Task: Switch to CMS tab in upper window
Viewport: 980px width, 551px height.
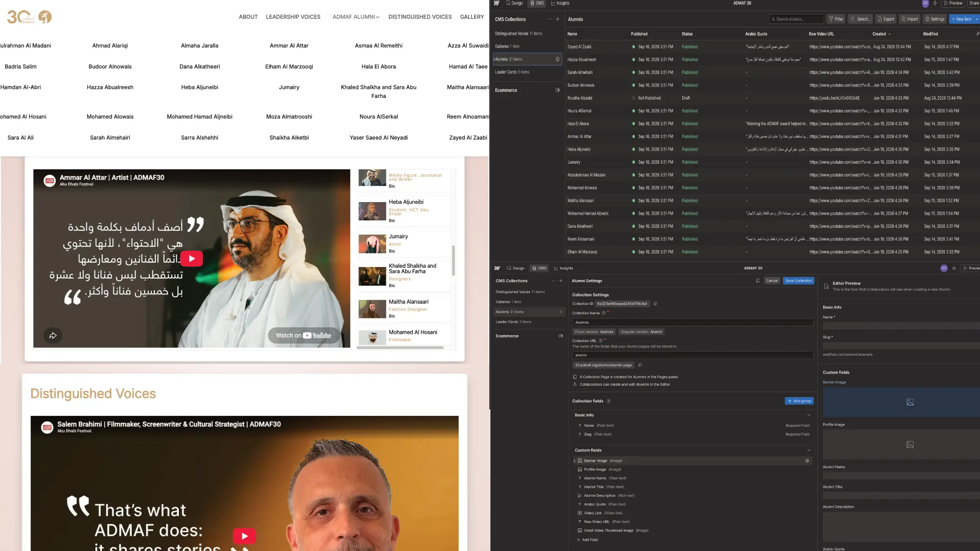Action: coord(537,3)
